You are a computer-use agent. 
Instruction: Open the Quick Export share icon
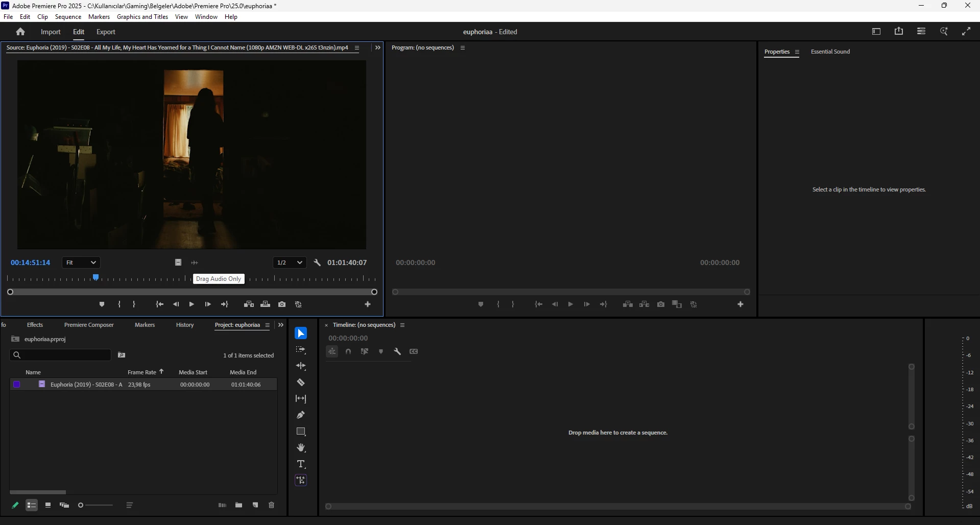click(x=899, y=31)
